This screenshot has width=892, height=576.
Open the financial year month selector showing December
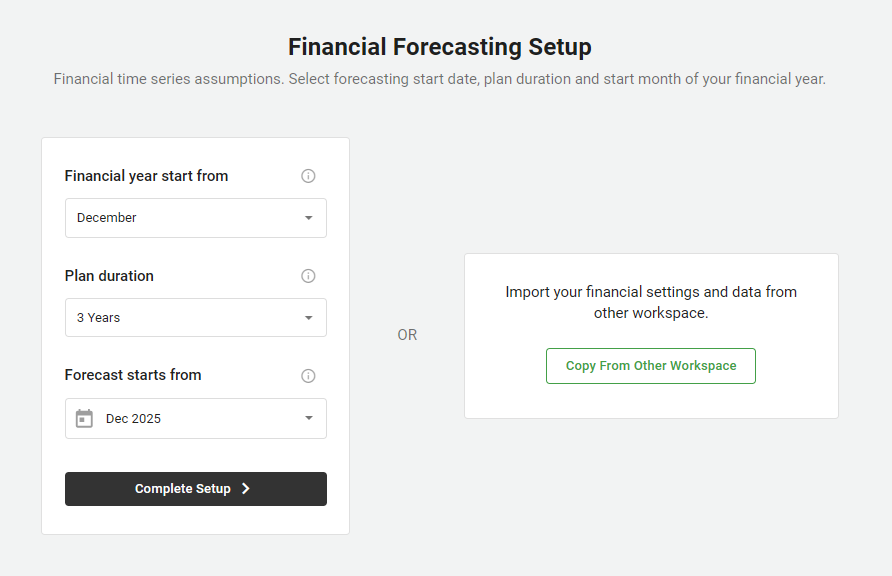[x=196, y=218]
